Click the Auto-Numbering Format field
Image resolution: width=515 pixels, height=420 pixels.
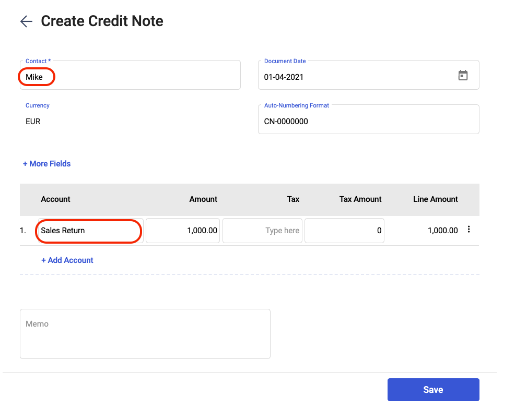pos(369,119)
